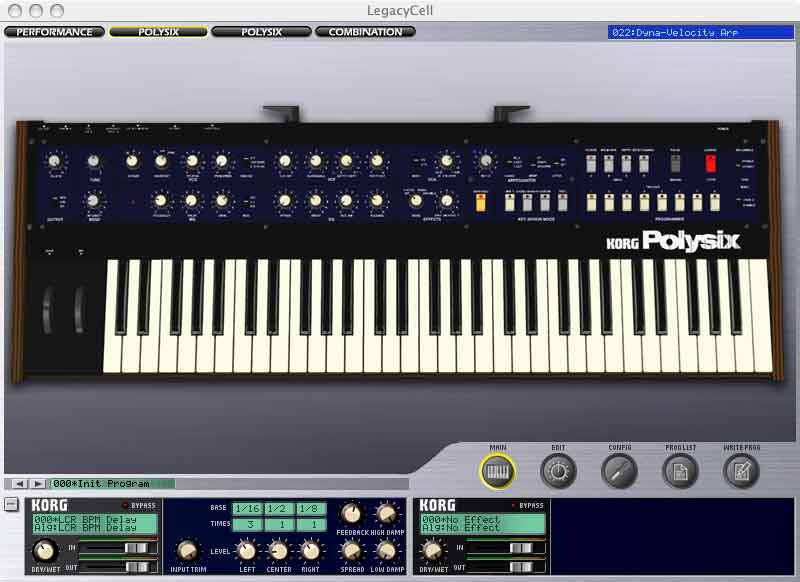Click the delay Feedback knob
The height and width of the screenshot is (582, 800).
tap(351, 514)
